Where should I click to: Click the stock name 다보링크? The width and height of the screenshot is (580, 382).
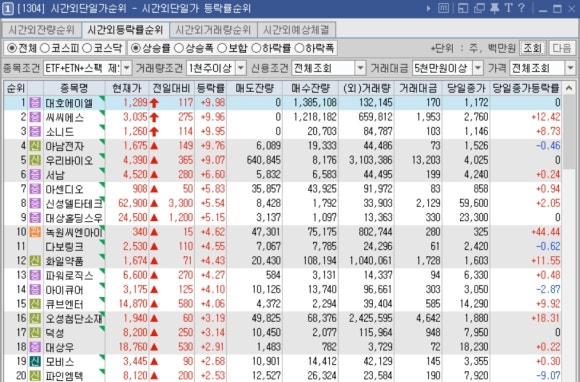(64, 247)
